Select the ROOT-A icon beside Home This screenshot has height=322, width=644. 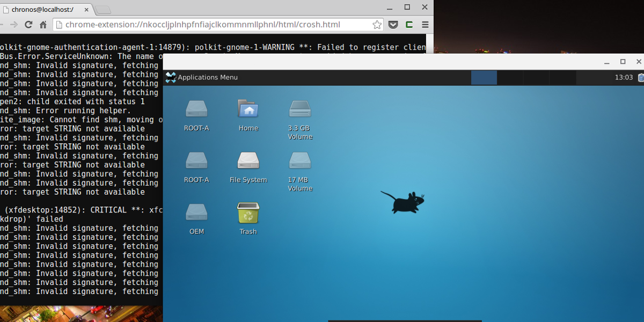point(196,109)
